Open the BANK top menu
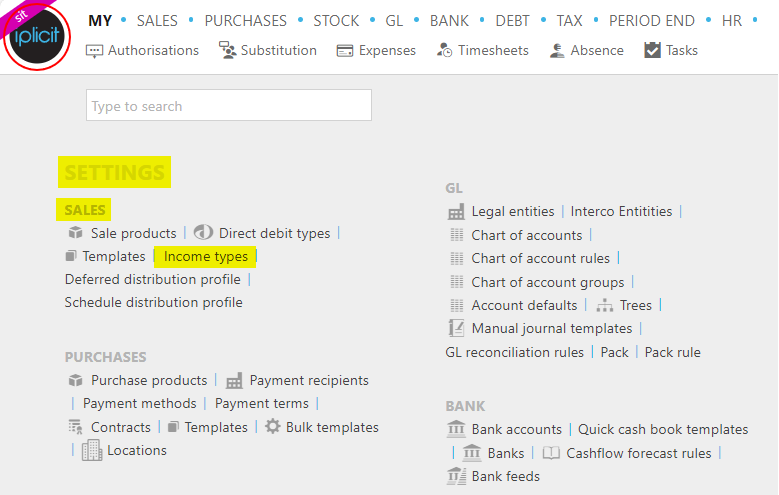779x495 pixels. pyautogui.click(x=449, y=21)
